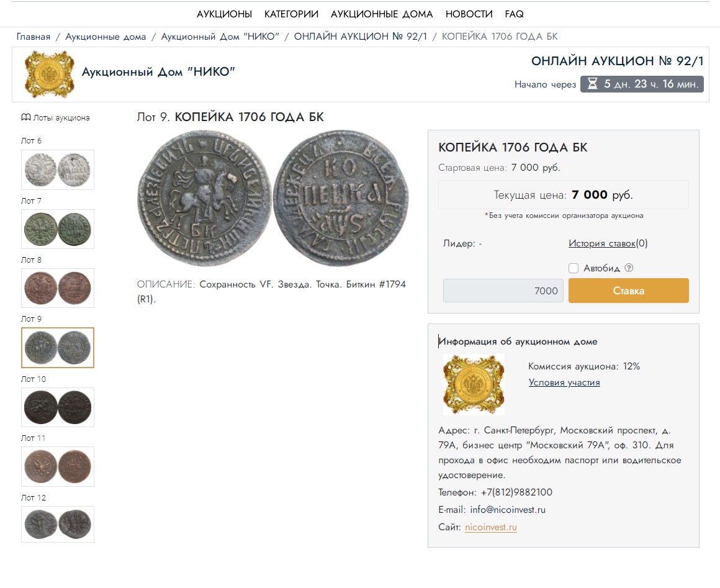This screenshot has width=720, height=588.
Task: Click the NIKO logo in auction house info panel
Action: click(473, 384)
